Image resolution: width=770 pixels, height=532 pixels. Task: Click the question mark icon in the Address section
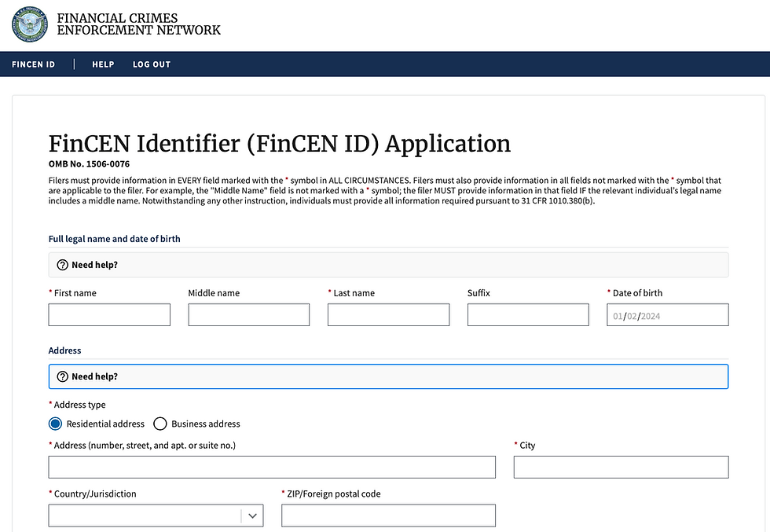(x=62, y=376)
